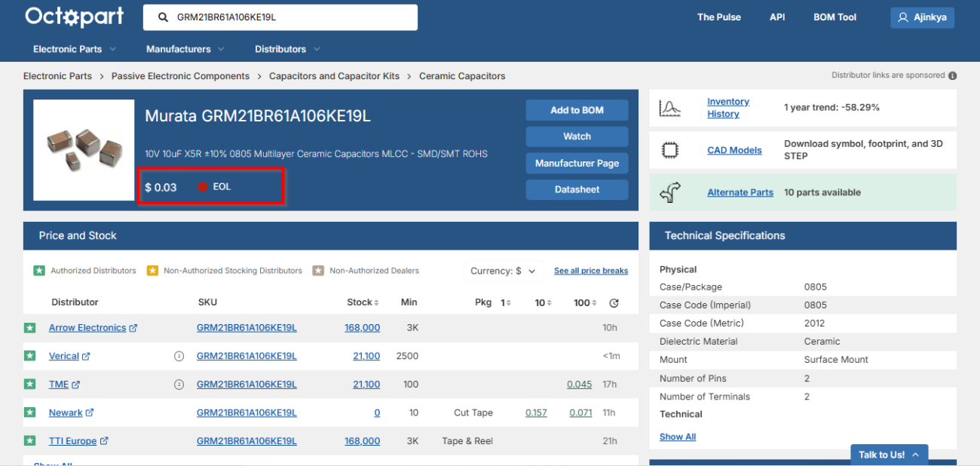The image size is (980, 466).
Task: Expand the Electronic Parts menu
Action: coord(75,49)
